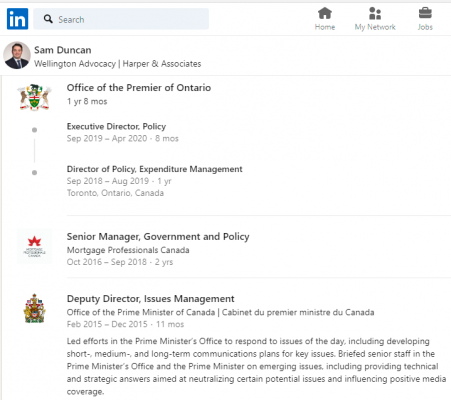Click Sep 2018 – Aug 2019 date range
Viewport: 451px width, 400px height.
108,181
